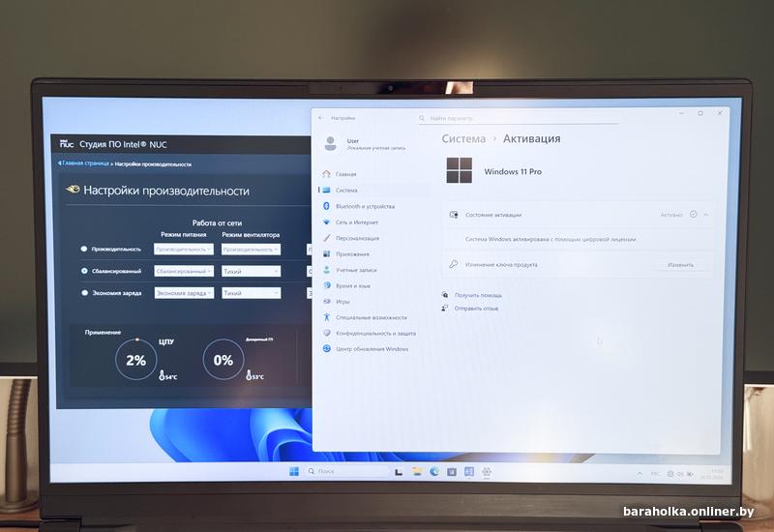Screen dimensions: 774x532
Task: Minimize the Settings window
Action: [682, 113]
